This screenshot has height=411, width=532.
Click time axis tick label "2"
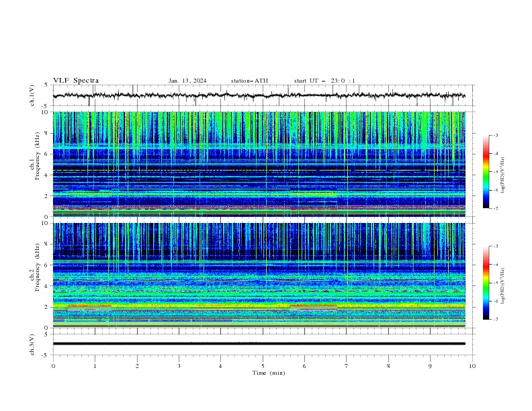(137, 366)
